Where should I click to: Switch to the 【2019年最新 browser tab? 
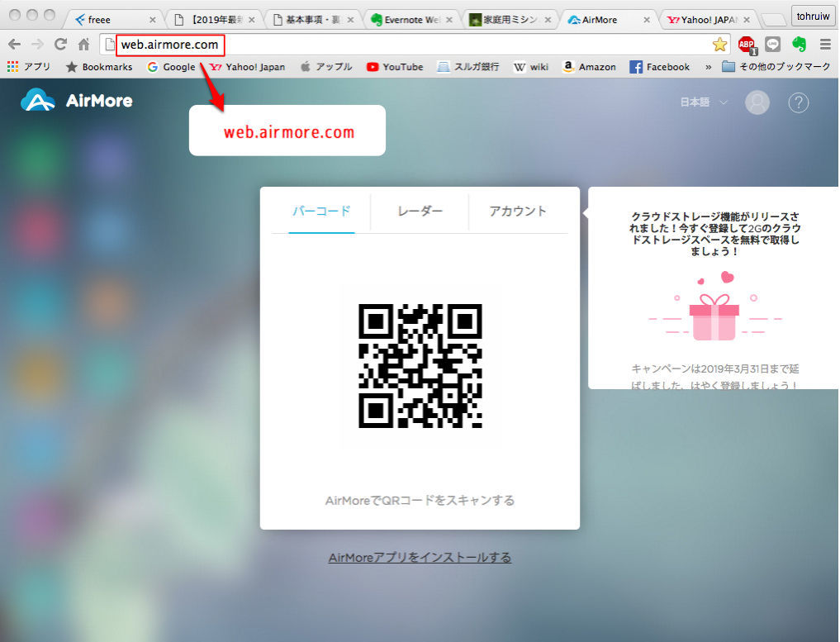pyautogui.click(x=214, y=20)
